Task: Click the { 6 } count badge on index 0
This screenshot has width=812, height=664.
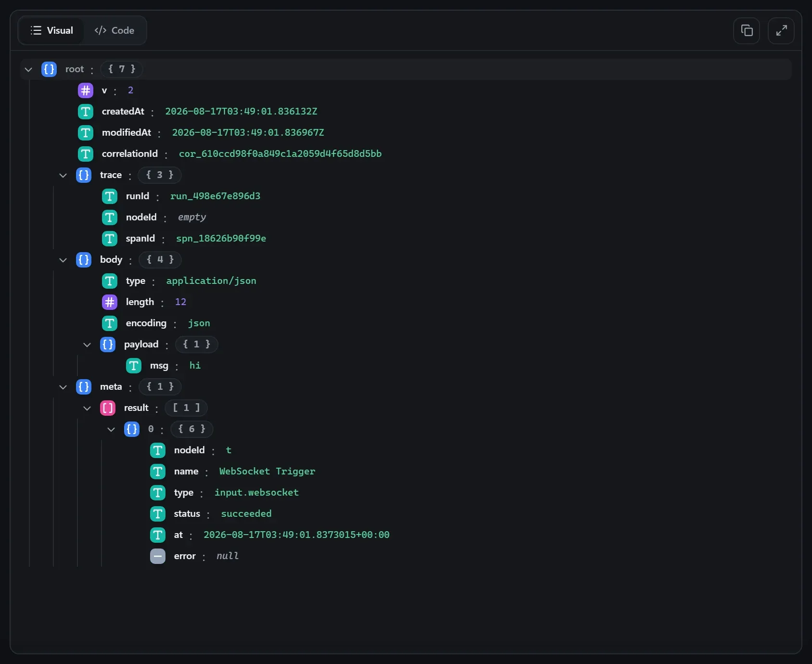Action: click(x=192, y=429)
